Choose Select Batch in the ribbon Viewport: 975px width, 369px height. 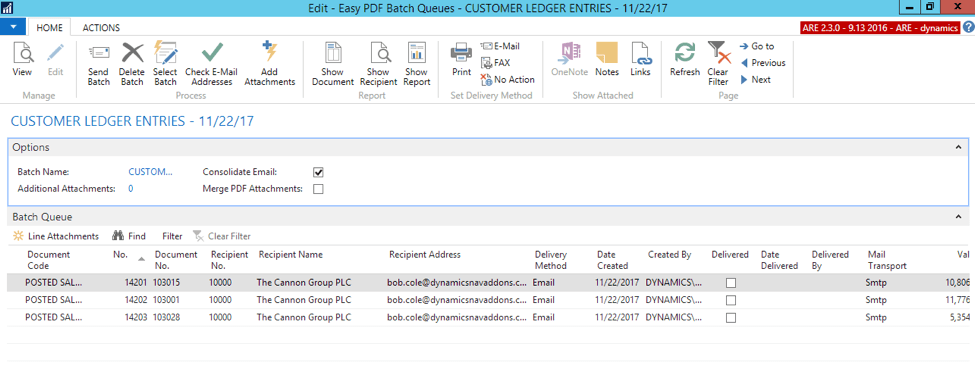tap(165, 64)
